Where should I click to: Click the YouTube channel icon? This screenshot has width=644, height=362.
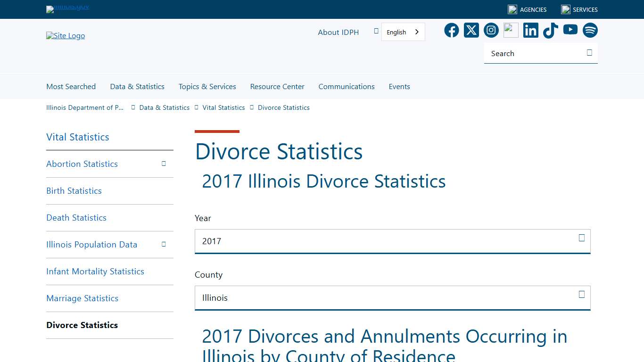(570, 30)
